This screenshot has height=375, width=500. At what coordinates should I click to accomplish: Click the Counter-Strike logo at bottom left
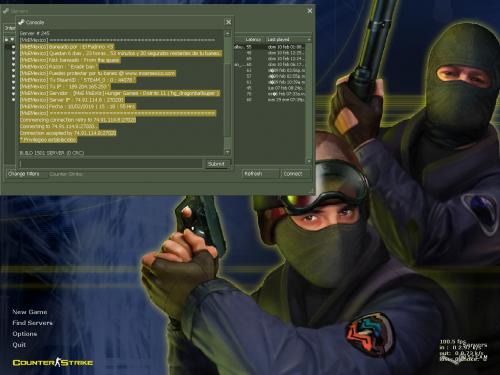pyautogui.click(x=53, y=362)
